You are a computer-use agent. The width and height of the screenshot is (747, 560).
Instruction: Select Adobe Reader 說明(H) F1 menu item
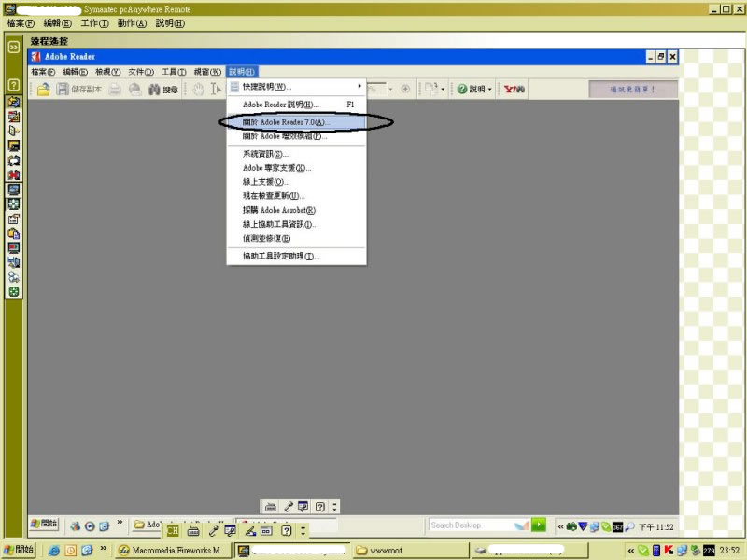tap(296, 105)
